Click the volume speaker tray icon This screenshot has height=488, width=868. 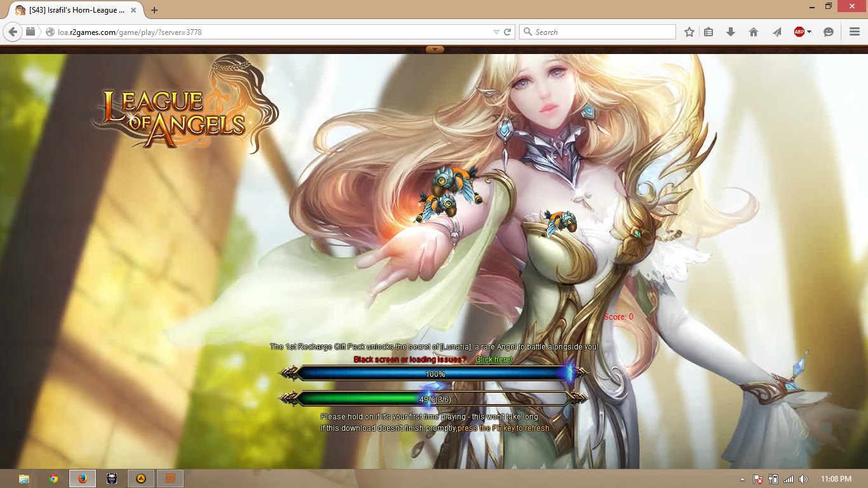[804, 479]
